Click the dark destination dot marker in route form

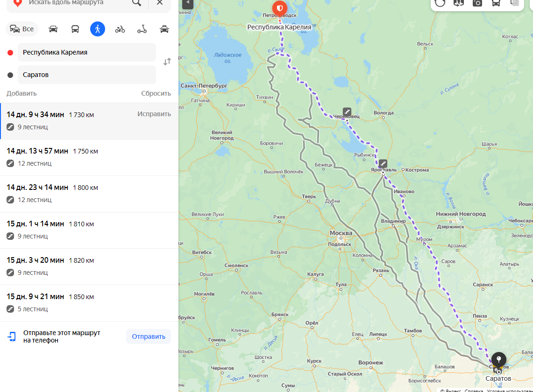[x=10, y=75]
